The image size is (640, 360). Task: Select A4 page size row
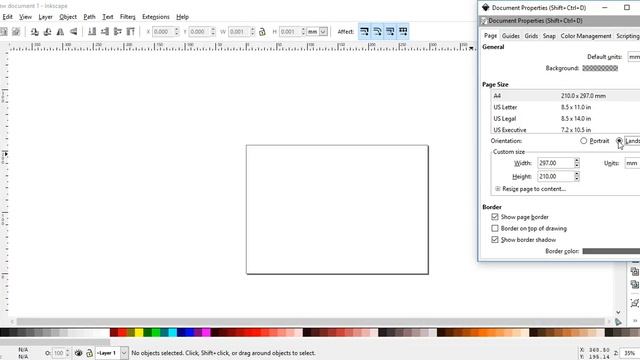[565, 96]
